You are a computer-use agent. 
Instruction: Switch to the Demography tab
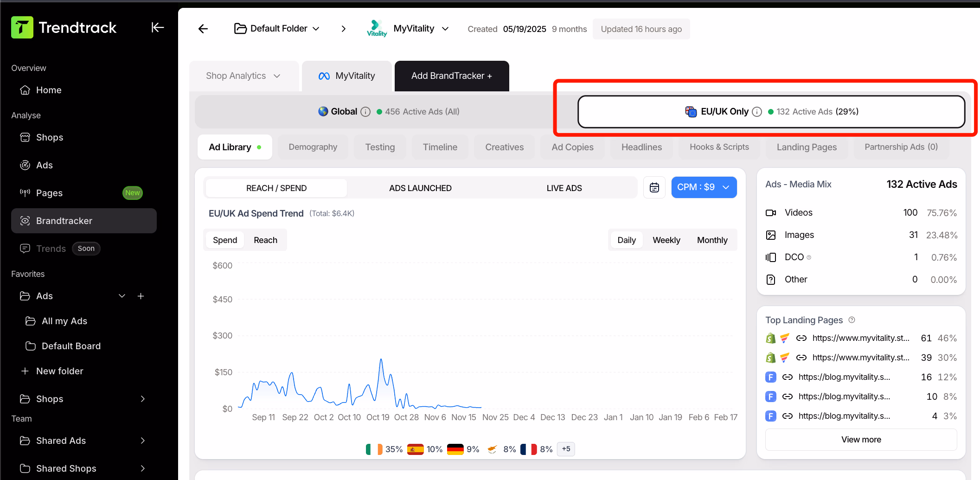313,147
